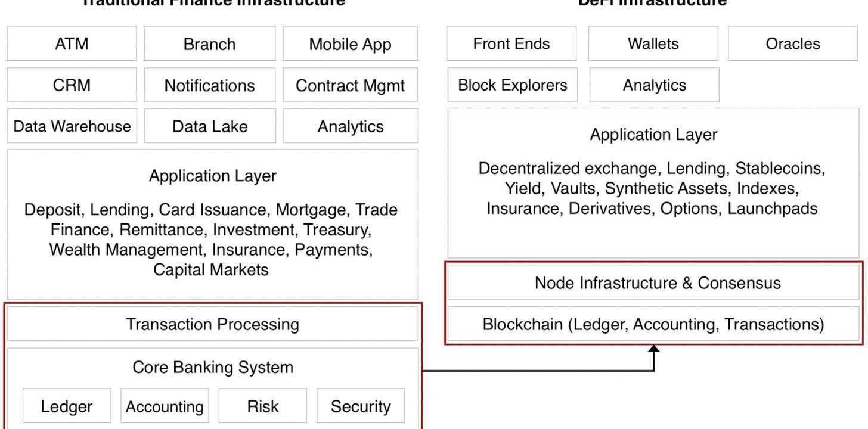Select the Data Lake box
This screenshot has height=429, width=868.
click(210, 126)
